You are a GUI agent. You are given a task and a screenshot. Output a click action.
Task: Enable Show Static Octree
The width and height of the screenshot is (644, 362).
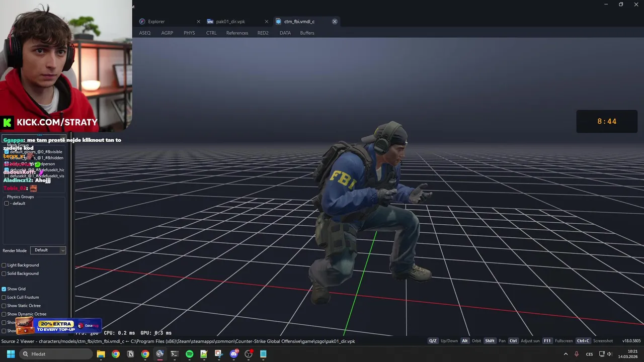coord(4,306)
